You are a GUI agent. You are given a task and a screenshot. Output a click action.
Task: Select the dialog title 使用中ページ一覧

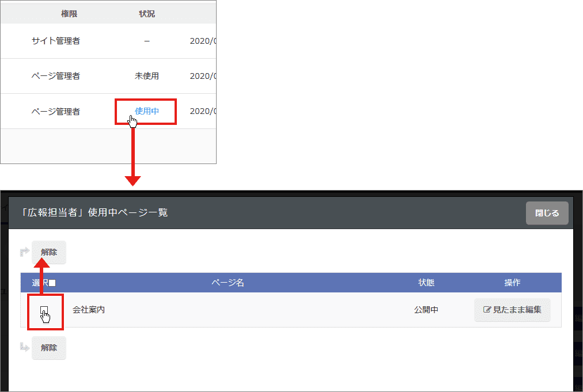coord(94,212)
